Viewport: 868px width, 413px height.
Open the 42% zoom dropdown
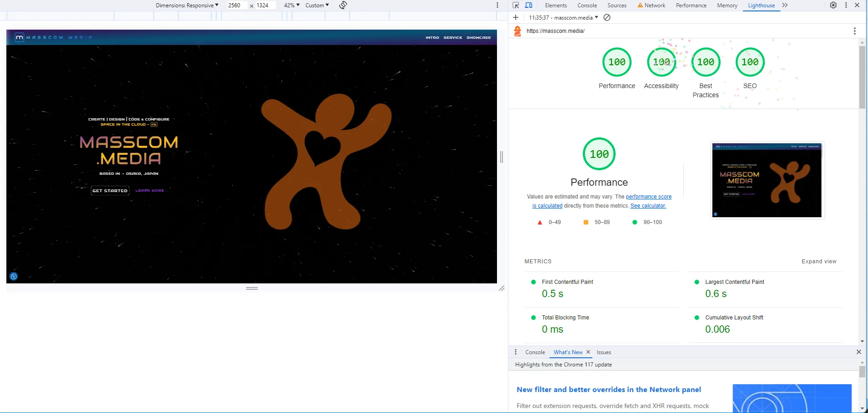point(292,5)
